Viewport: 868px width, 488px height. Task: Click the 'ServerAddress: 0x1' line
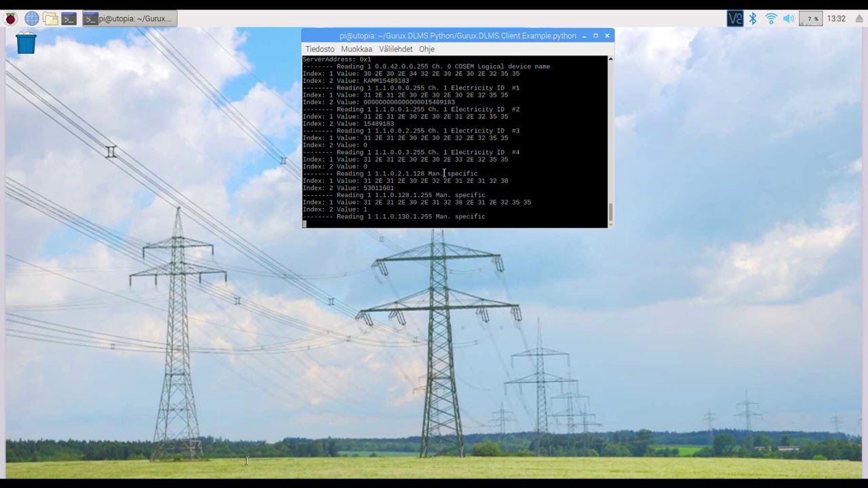point(336,59)
